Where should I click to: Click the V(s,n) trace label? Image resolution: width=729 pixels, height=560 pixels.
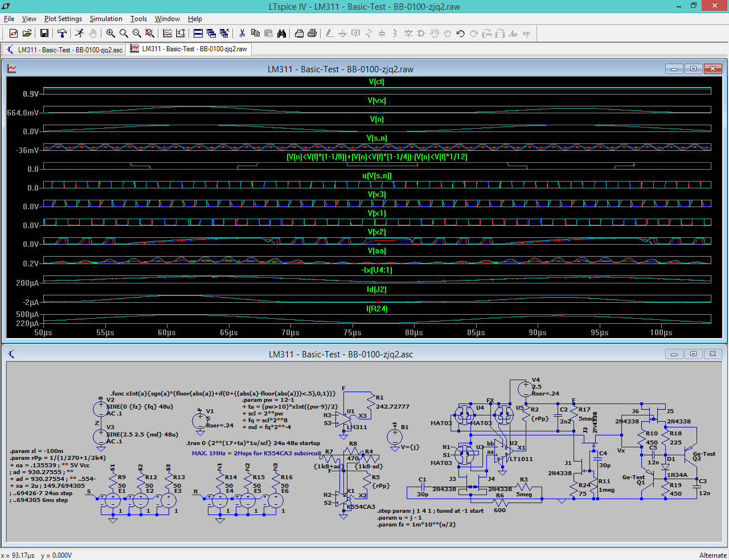[x=376, y=138]
